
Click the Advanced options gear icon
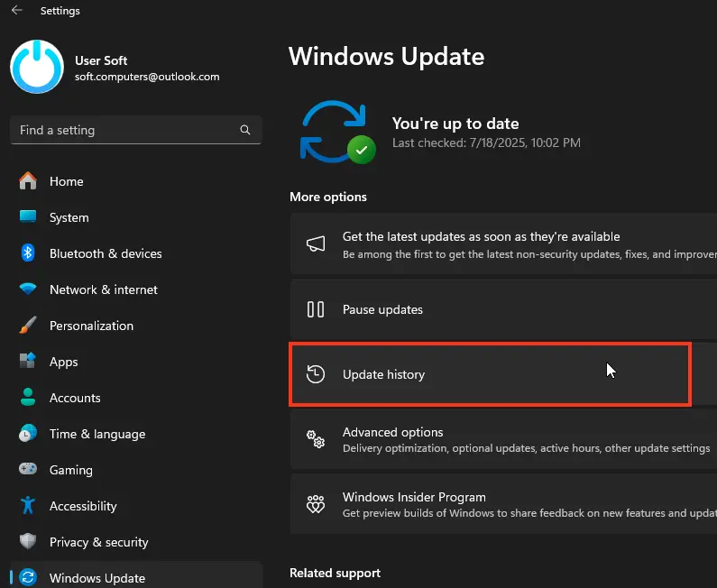[x=316, y=439]
